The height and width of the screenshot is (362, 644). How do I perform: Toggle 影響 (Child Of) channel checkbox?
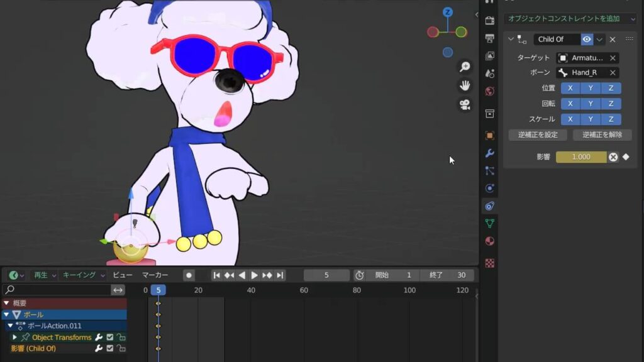pos(109,348)
